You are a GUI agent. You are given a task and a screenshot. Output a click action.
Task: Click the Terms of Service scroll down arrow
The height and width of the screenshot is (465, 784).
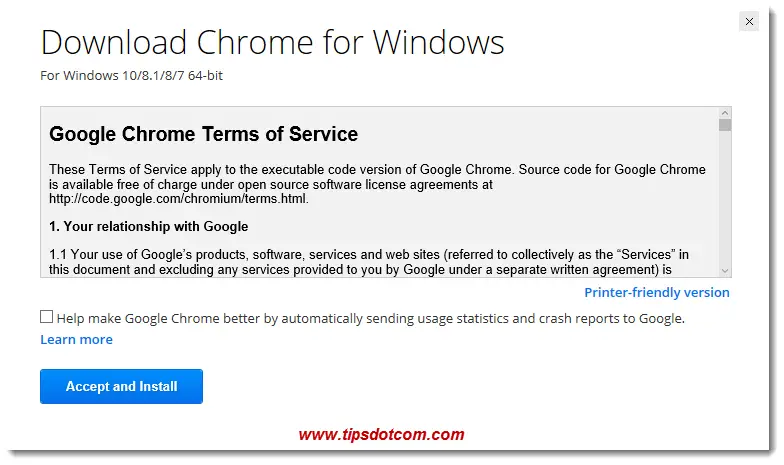tap(725, 270)
